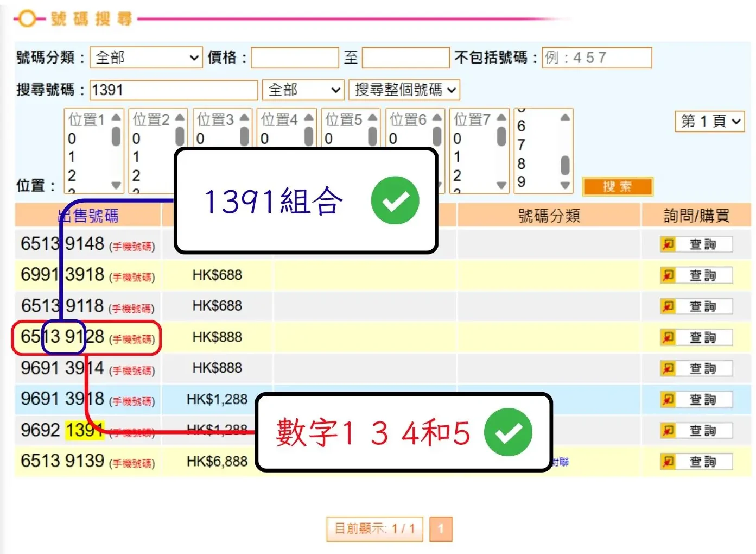This screenshot has width=756, height=554.
Task: Click the query icon for 6513 9118
Action: coord(668,306)
